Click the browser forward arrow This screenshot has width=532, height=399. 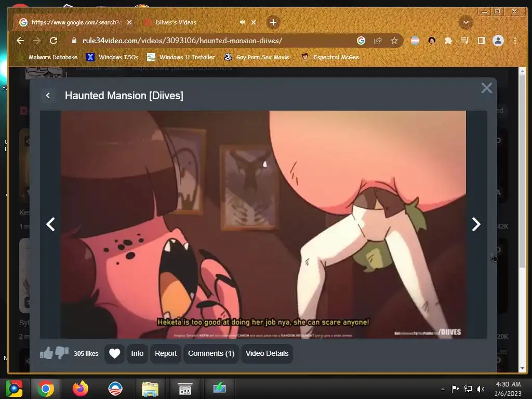pyautogui.click(x=37, y=41)
